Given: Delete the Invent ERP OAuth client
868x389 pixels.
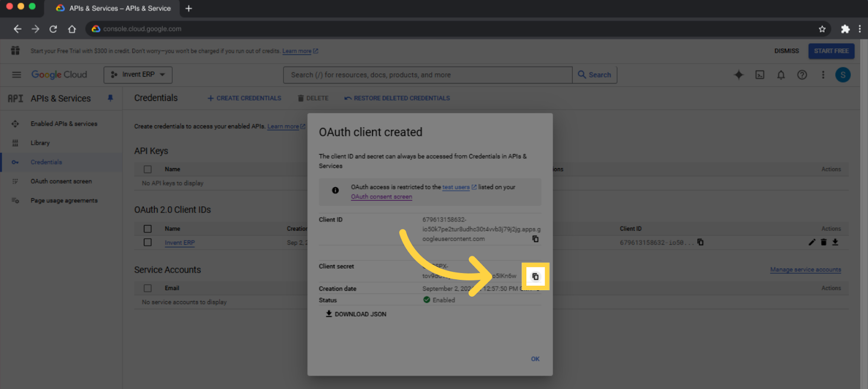Looking at the screenshot, I should coord(824,242).
